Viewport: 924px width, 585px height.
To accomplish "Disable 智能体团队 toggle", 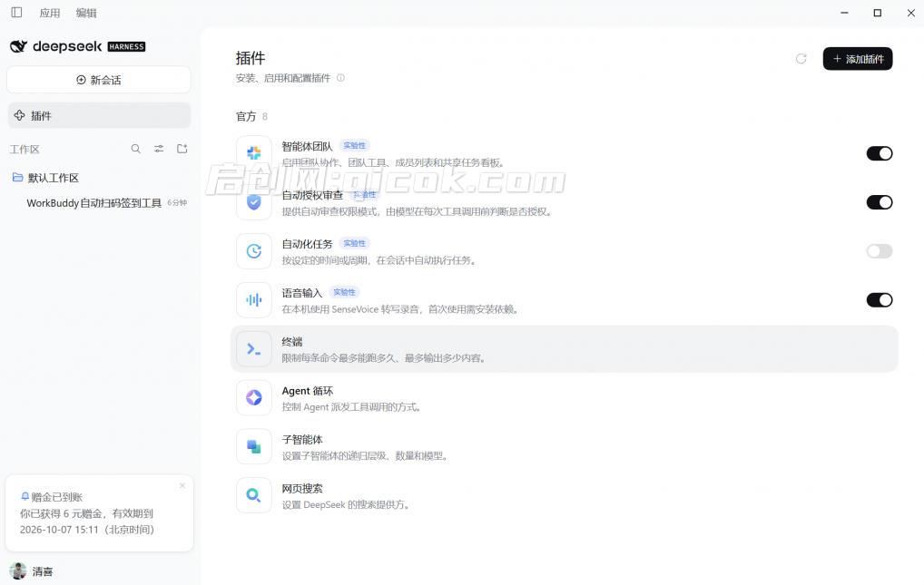I will pos(880,153).
